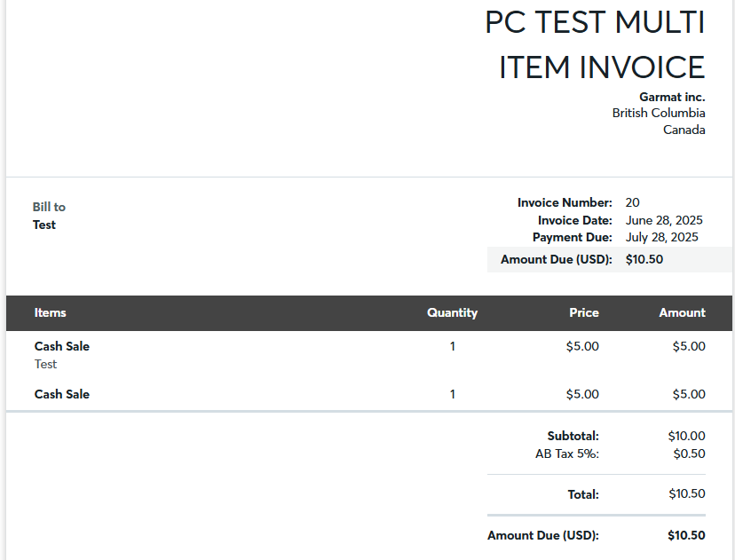Click the payment due date July 28, 2025
This screenshot has width=735, height=560.
point(662,237)
